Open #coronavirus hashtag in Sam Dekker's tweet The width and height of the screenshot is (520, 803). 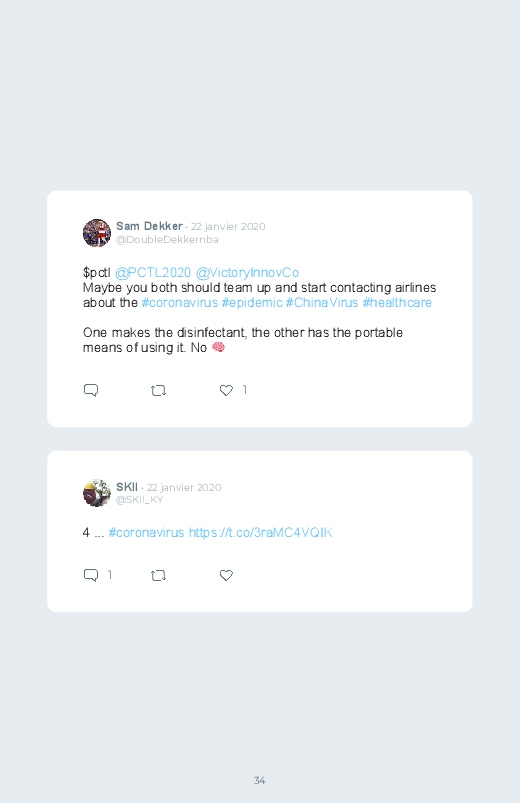[x=180, y=303]
